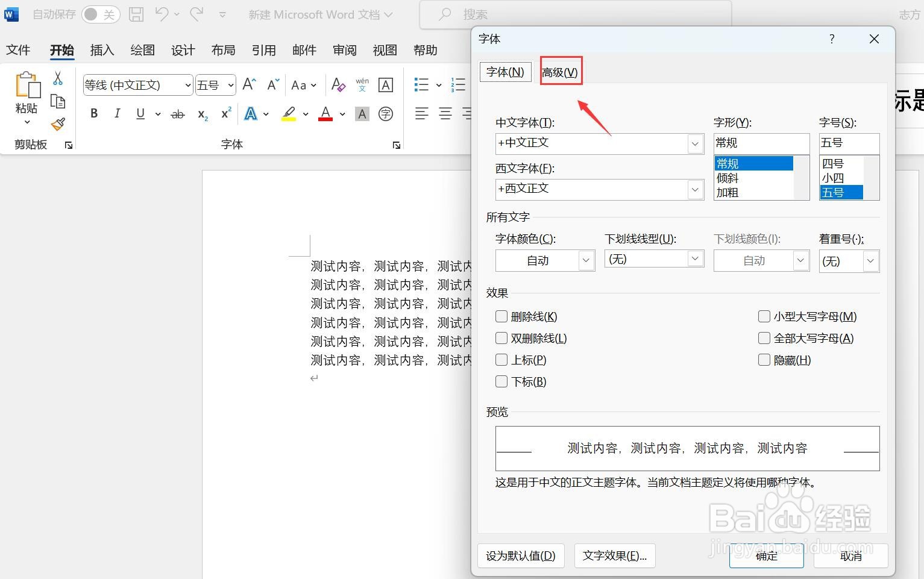Click the Phonetic Guide (wén) icon

(x=362, y=85)
